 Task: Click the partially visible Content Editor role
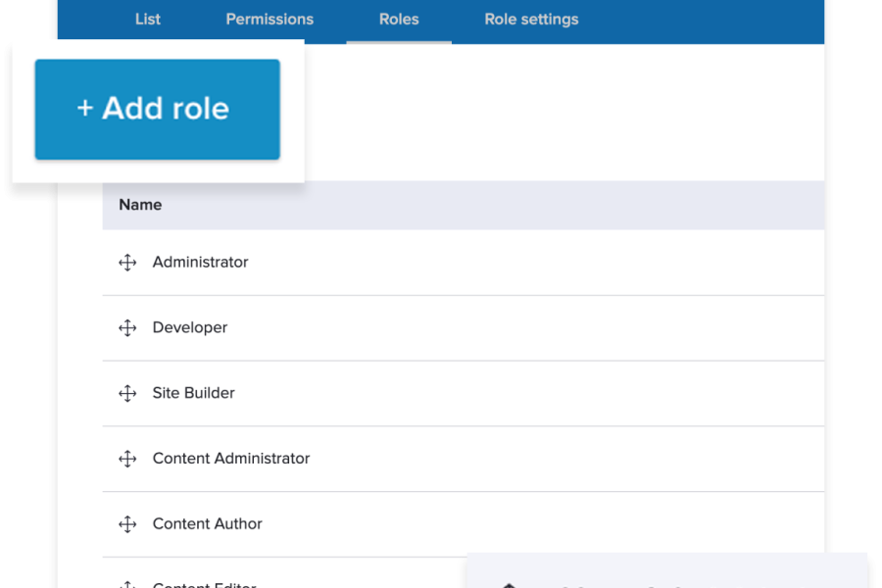coord(204,584)
